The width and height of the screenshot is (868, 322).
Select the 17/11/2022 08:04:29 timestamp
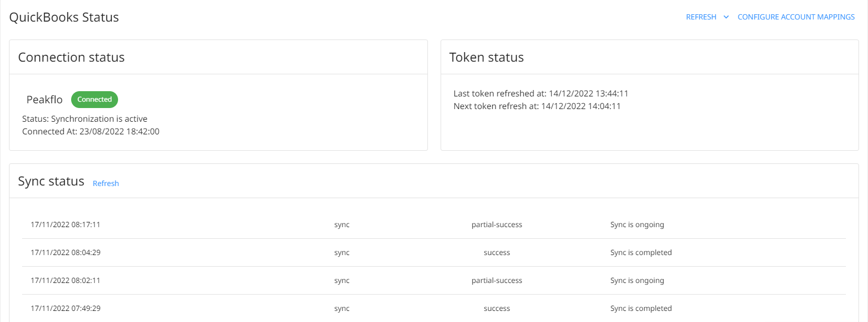pos(65,252)
